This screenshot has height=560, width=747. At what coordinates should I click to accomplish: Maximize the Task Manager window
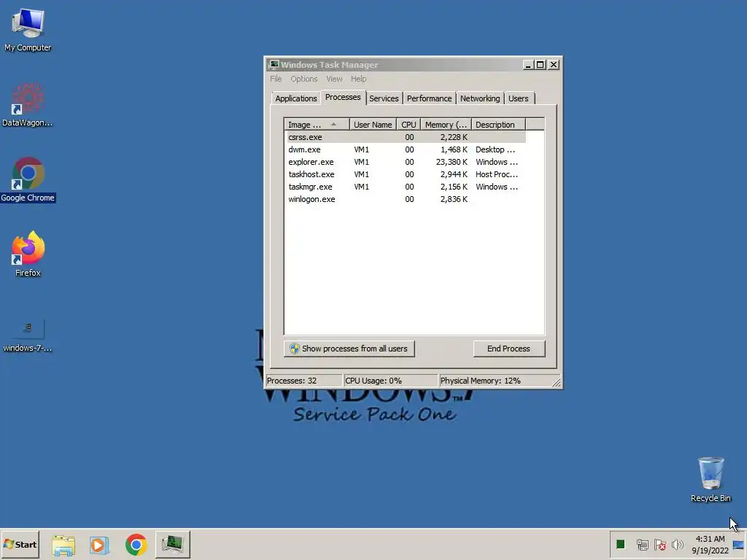[541, 64]
